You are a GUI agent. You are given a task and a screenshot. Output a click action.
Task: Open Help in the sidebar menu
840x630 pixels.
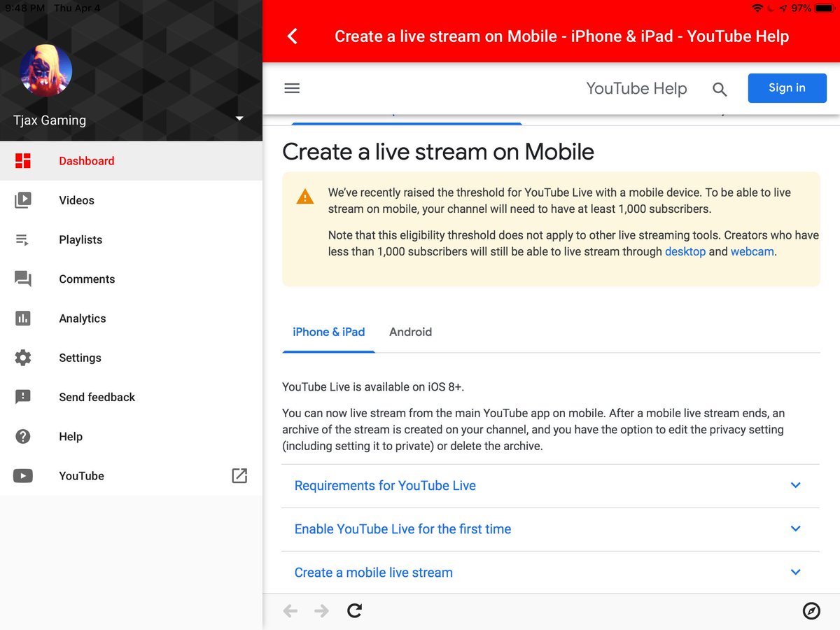coord(131,437)
